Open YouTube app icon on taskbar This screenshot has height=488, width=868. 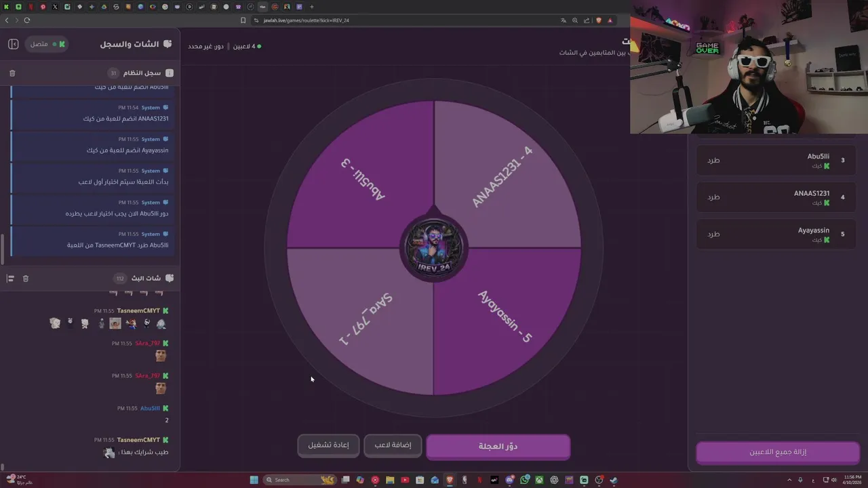[x=405, y=480]
